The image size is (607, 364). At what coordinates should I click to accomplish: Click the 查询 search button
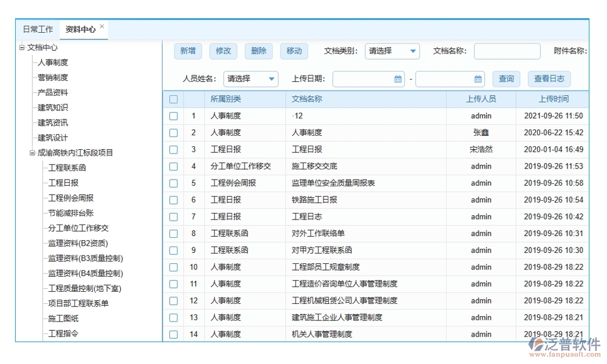click(x=506, y=79)
